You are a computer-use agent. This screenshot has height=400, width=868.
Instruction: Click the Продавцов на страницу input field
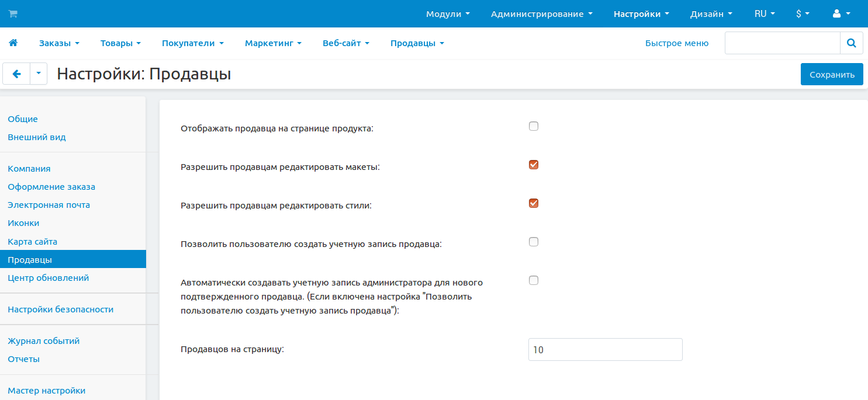coord(605,350)
